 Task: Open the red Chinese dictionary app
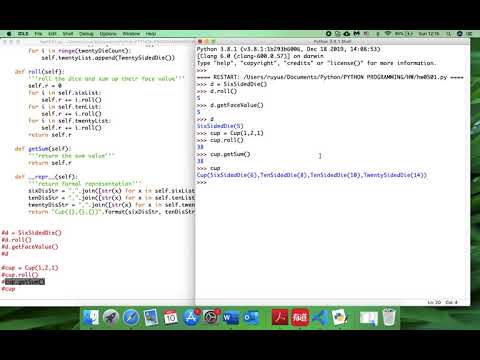tap(300, 317)
